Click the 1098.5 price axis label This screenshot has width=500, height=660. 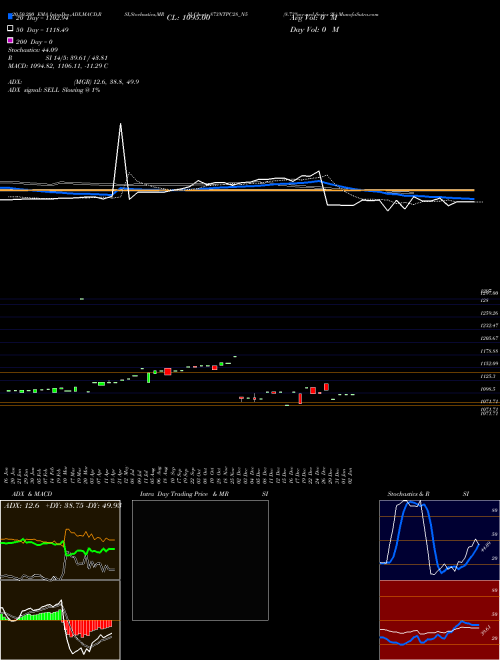(x=488, y=389)
